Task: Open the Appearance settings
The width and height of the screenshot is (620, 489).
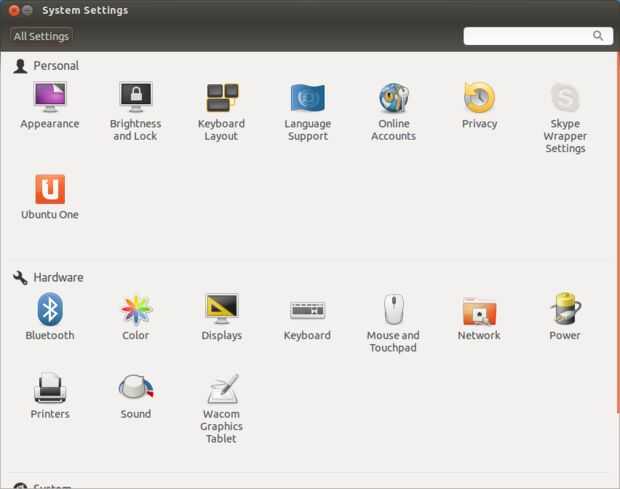Action: click(x=50, y=105)
